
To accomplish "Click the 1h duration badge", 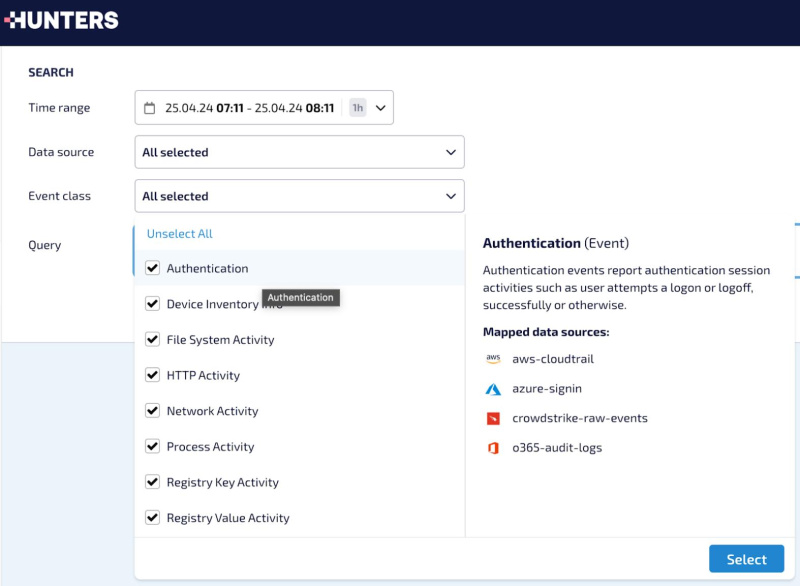I will (x=357, y=108).
